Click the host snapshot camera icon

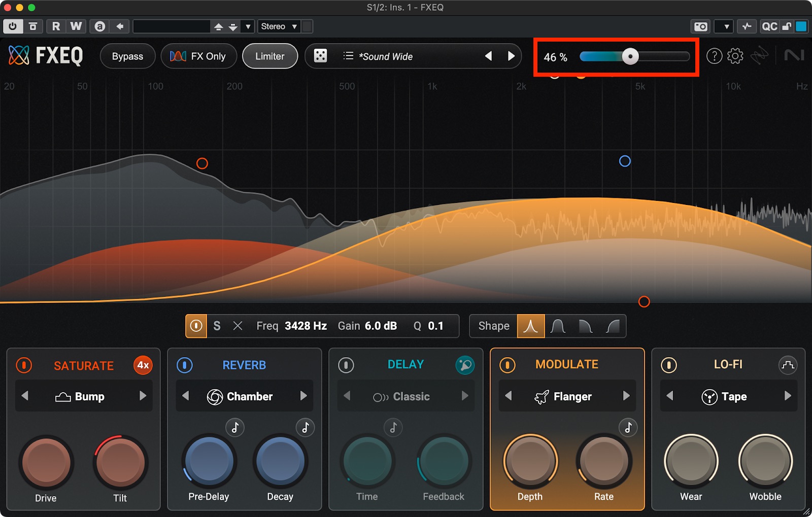pyautogui.click(x=701, y=26)
